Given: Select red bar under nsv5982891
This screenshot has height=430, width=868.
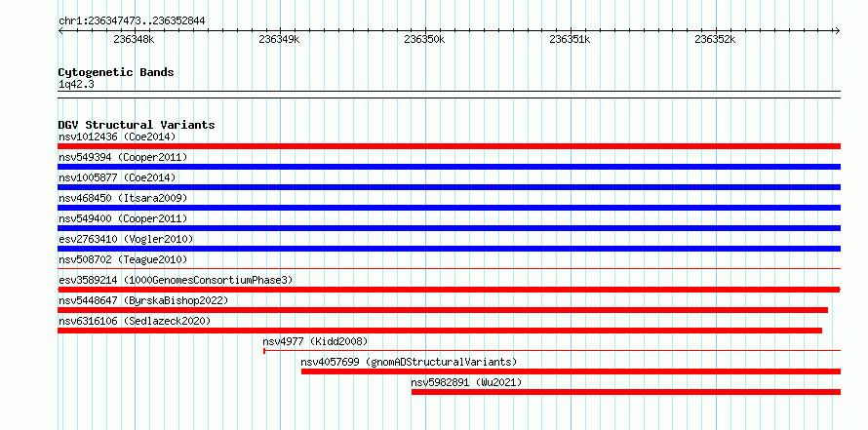Looking at the screenshot, I should tap(626, 392).
